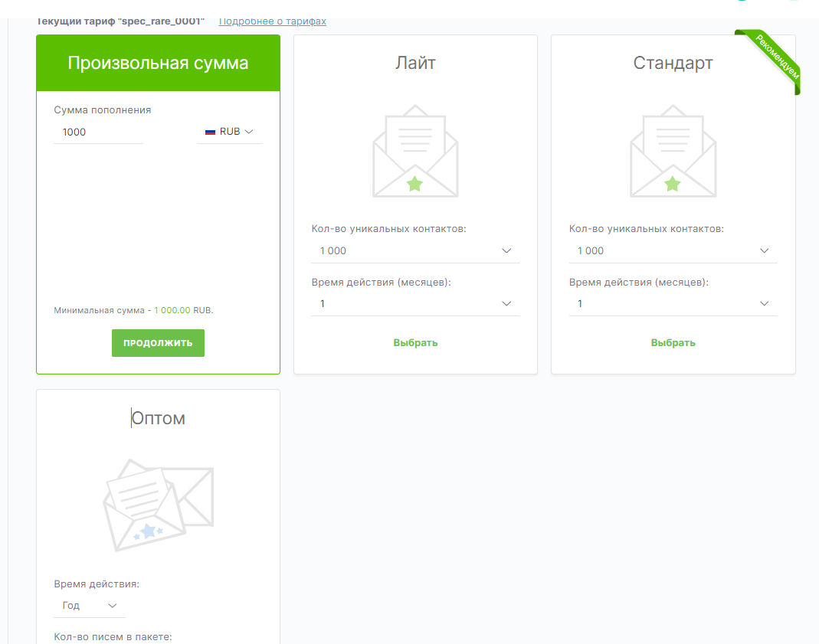Focus the 'Сумма пополнения' amount field
The image size is (819, 644).
[98, 132]
